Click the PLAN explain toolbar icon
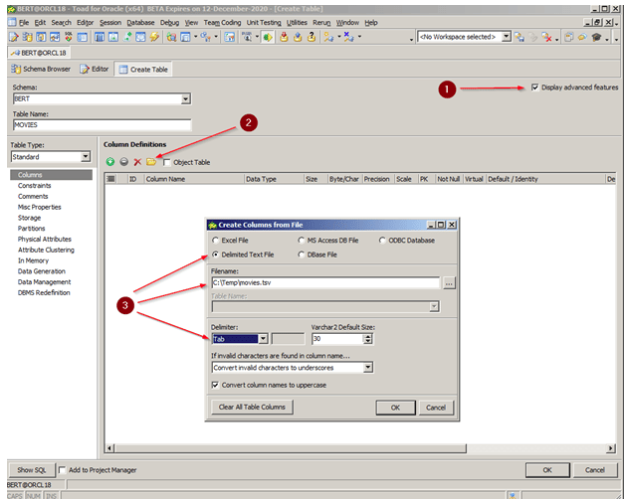 [247, 37]
